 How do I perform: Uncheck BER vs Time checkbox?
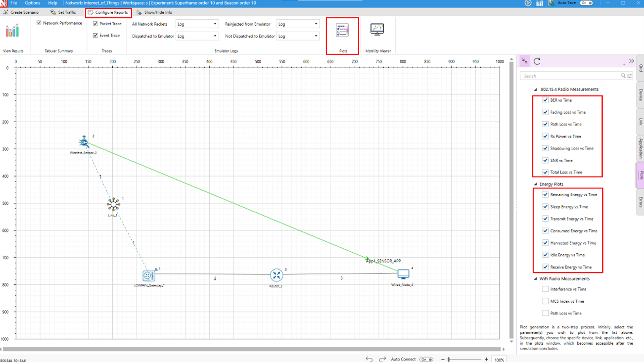545,100
